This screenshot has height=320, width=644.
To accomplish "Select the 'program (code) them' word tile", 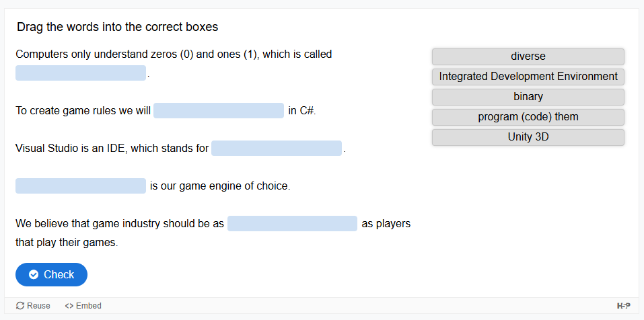I will click(x=528, y=117).
